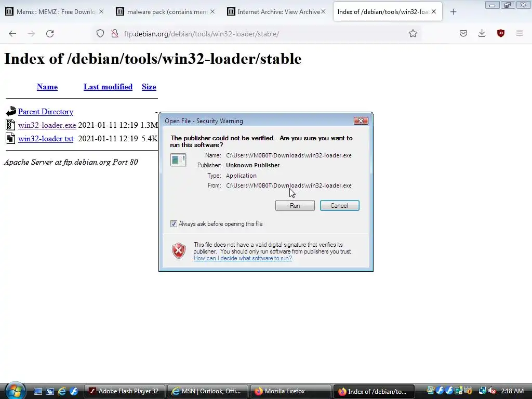Open the uBlock Origin extension icon

pos(501,33)
